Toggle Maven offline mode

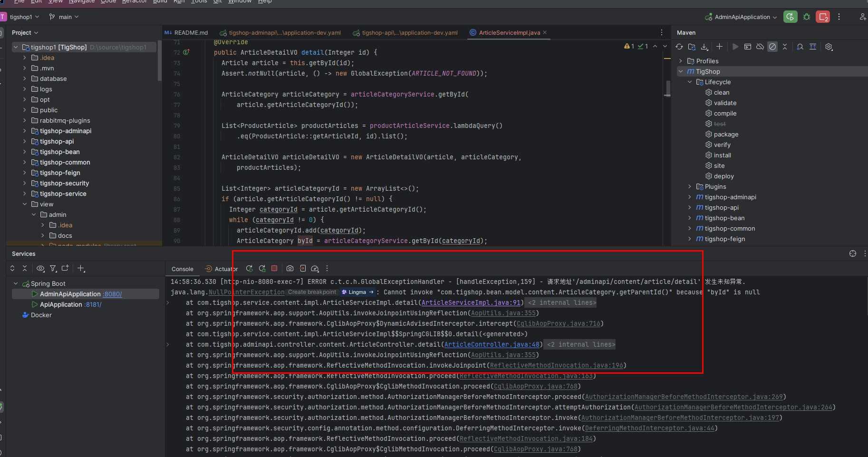click(760, 47)
